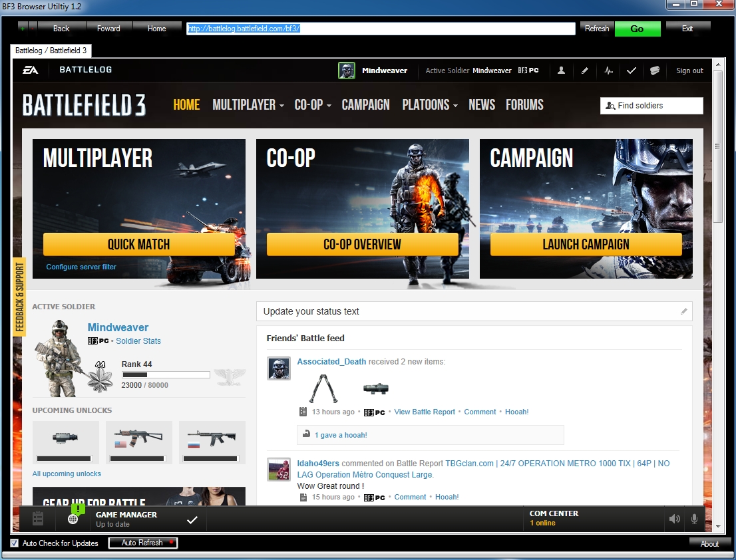Click the Update your status text field

(474, 311)
